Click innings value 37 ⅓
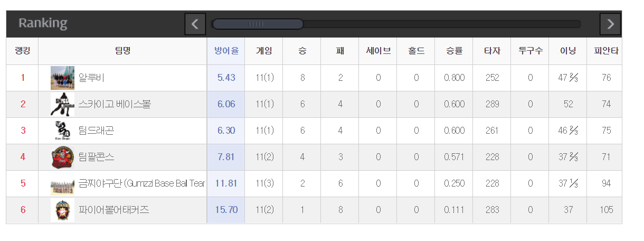Viewport: 644px width, 241px height. [568, 183]
